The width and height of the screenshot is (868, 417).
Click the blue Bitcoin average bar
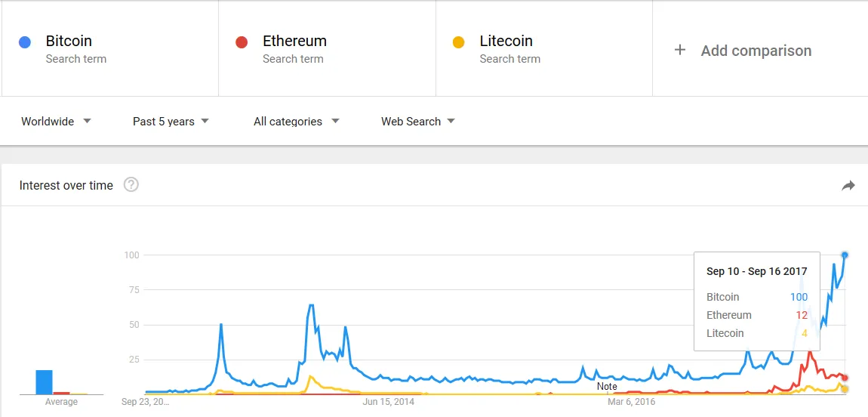click(45, 381)
